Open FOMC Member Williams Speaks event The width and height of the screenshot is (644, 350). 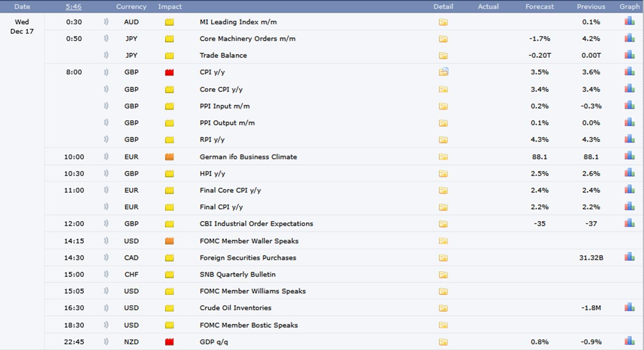(253, 291)
